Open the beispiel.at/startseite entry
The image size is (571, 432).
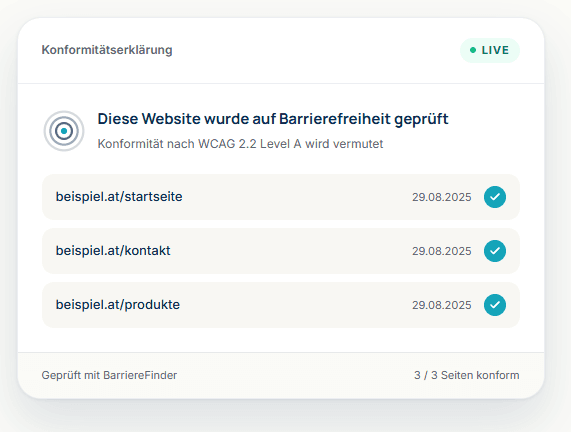click(x=281, y=197)
